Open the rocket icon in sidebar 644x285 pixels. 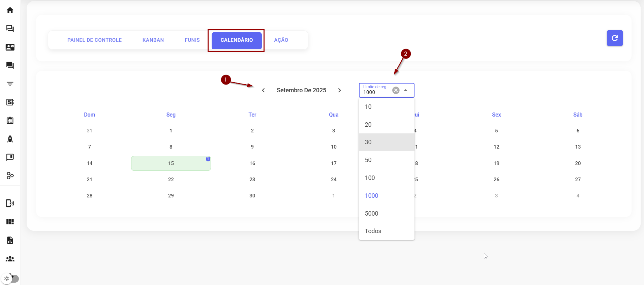point(10,139)
